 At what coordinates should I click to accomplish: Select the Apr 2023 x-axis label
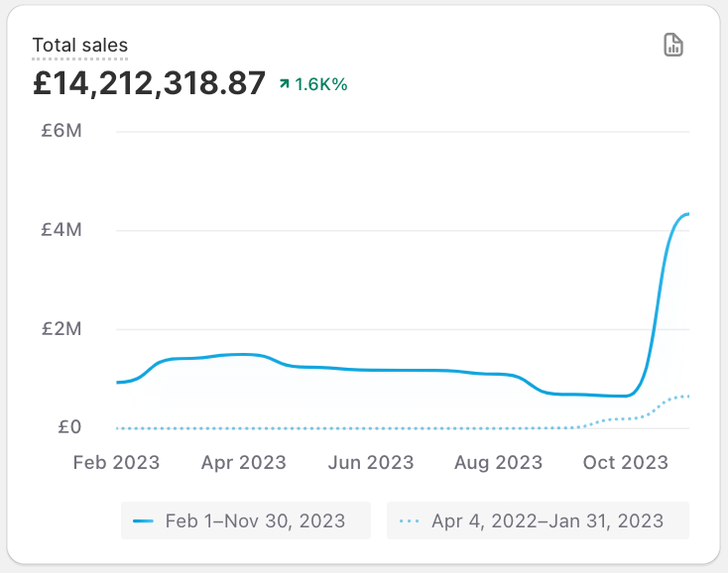[243, 462]
